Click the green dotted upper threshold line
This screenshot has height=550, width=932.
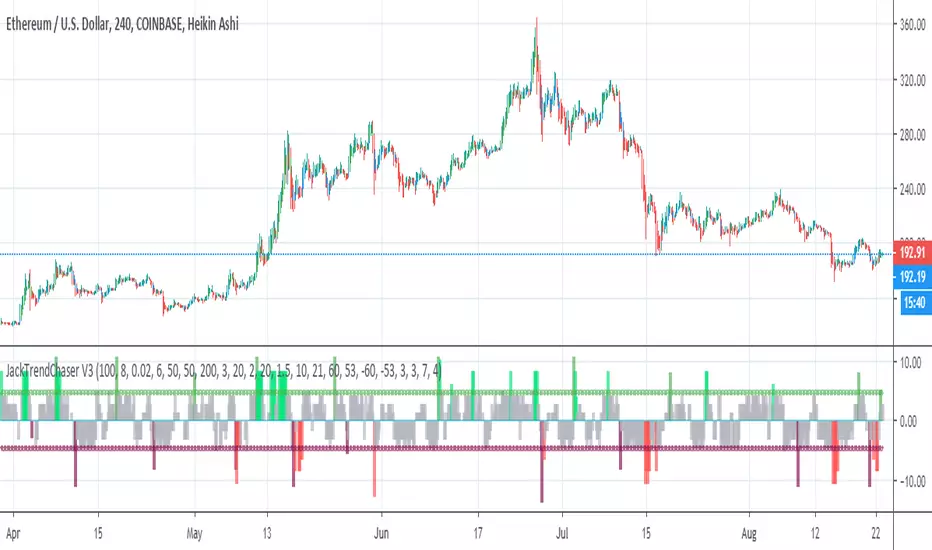441,393
